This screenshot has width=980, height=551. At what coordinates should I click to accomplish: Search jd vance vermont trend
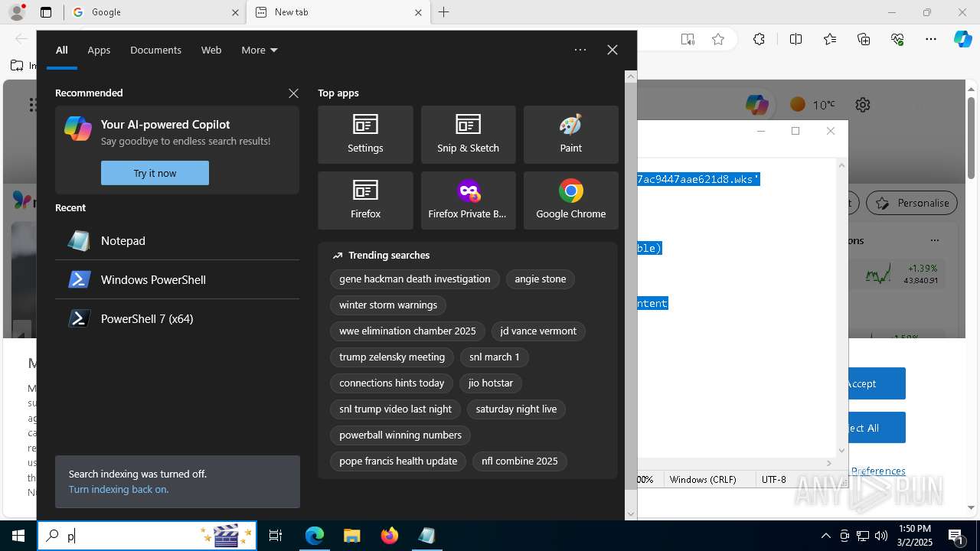[538, 331]
